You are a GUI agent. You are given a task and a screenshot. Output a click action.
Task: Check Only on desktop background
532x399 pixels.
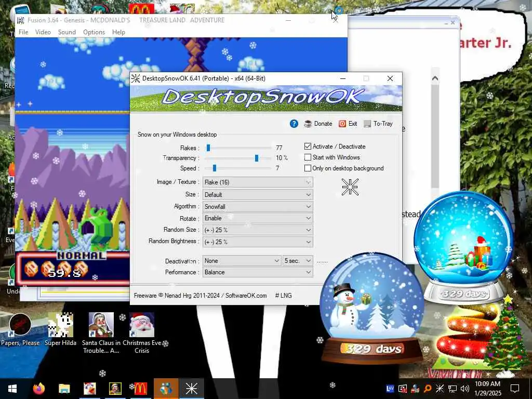308,168
